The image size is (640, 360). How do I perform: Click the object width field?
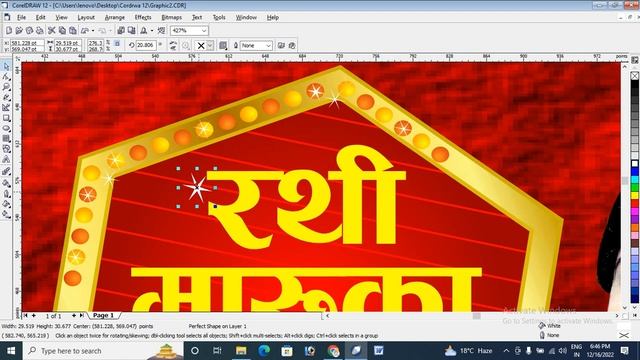click(67, 42)
